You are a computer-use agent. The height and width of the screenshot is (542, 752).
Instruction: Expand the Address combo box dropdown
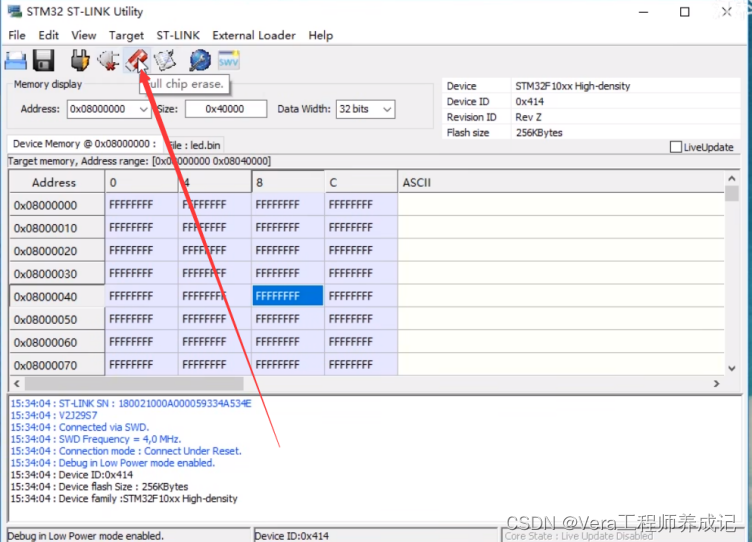point(143,109)
